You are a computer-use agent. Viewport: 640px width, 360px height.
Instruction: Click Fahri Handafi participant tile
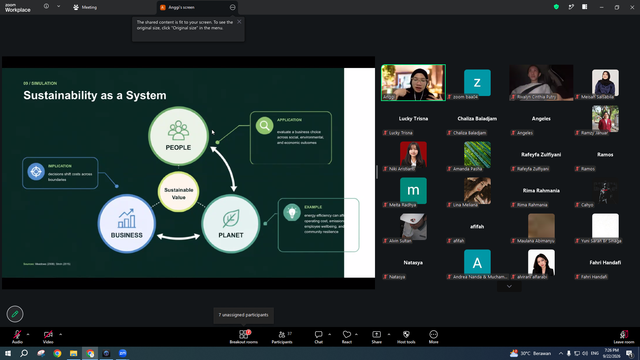[605, 263]
